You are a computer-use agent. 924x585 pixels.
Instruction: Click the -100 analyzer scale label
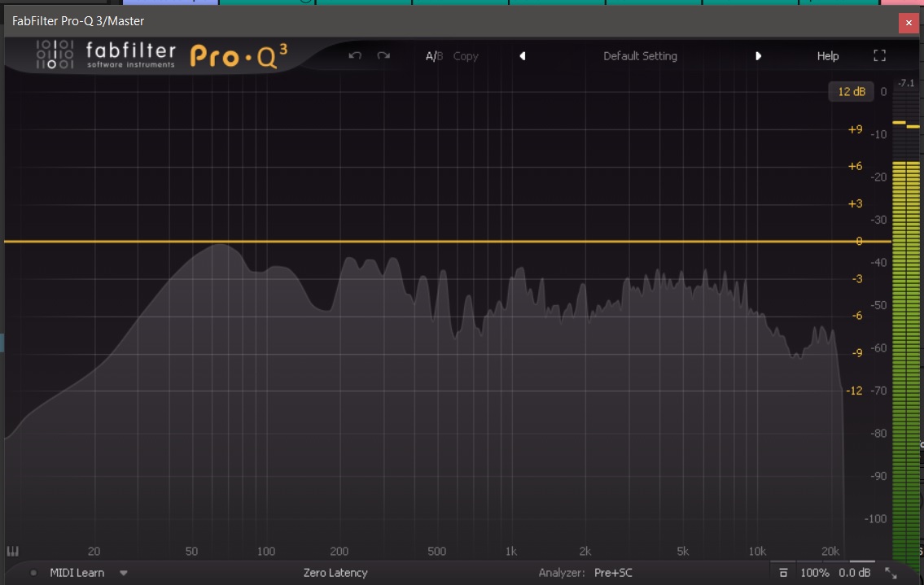(x=875, y=519)
